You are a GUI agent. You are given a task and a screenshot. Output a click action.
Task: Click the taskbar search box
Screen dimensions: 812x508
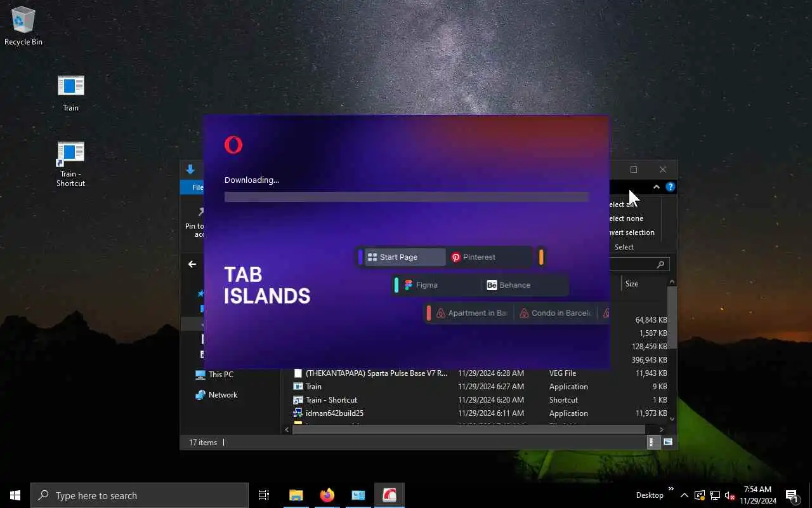[x=140, y=495]
